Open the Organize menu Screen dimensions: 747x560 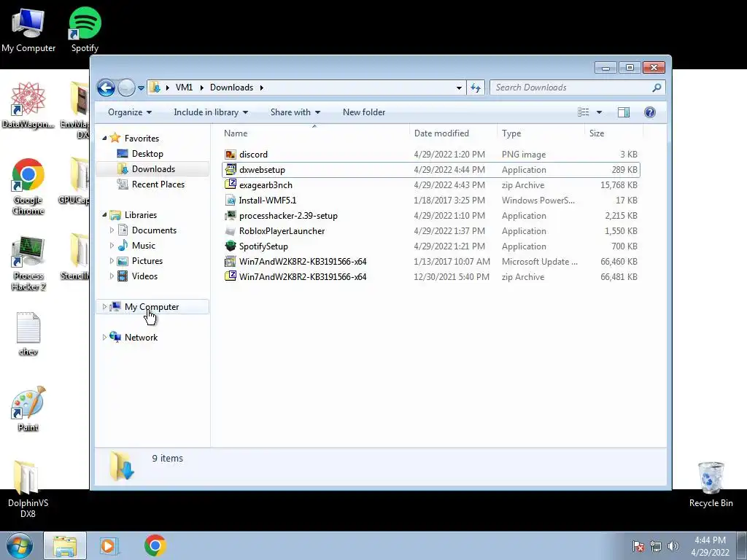tap(130, 112)
